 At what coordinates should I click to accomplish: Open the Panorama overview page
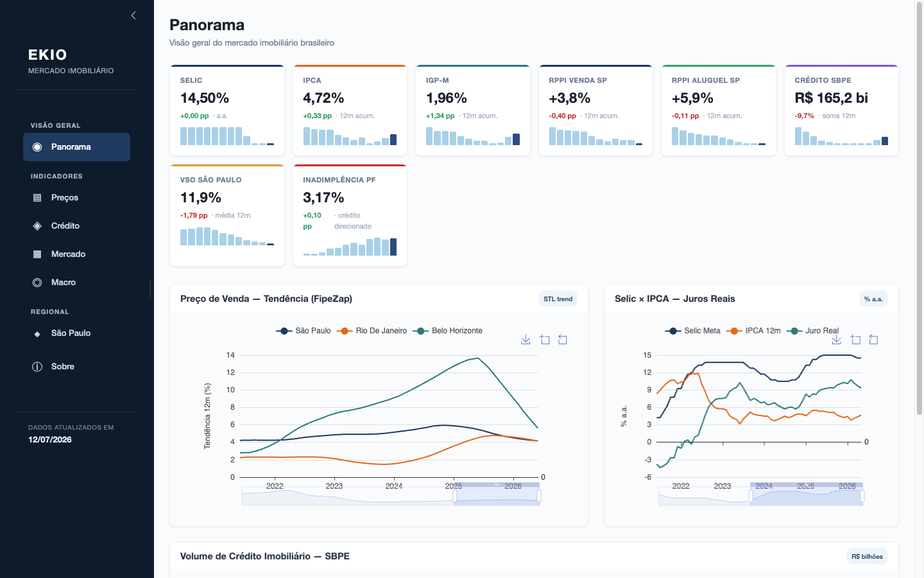coord(76,147)
